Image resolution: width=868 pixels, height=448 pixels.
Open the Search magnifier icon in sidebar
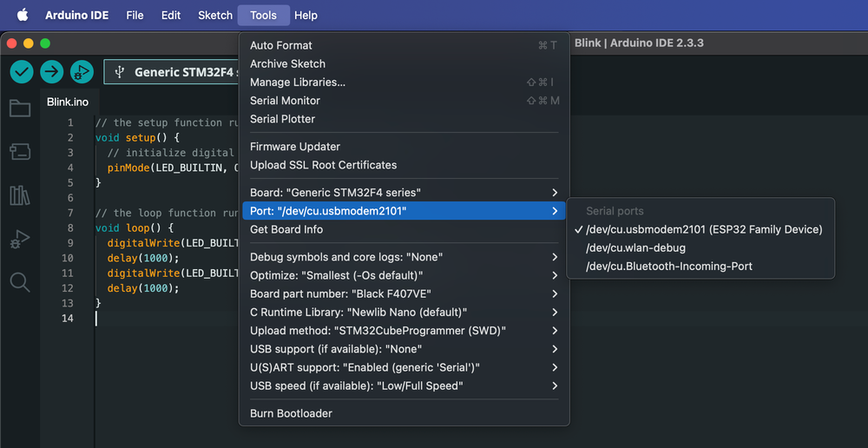20,282
